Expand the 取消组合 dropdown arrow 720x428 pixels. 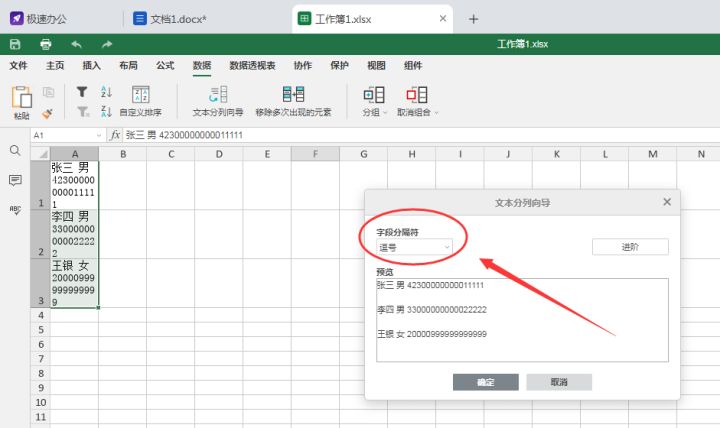click(x=436, y=113)
